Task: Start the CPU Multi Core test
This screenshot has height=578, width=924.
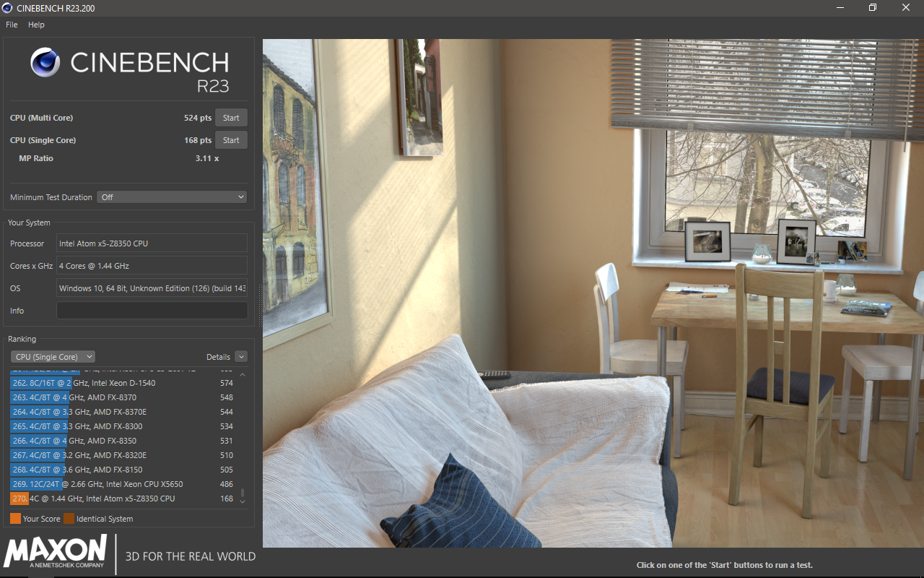Action: (231, 118)
